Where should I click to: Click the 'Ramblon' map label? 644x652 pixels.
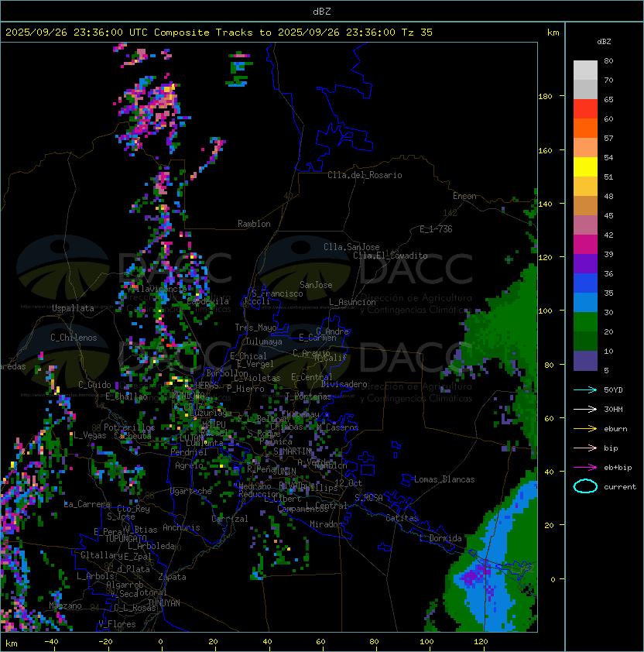tap(254, 224)
